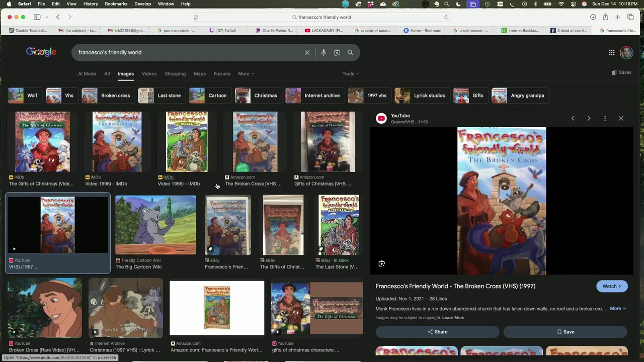Open the Amazon Broken Cross VHS thumbnail
Viewport: 644px width, 362px height.
tap(255, 142)
